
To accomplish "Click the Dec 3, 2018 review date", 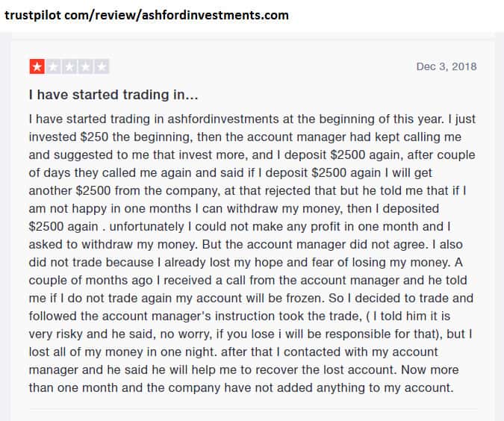I will pyautogui.click(x=446, y=66).
